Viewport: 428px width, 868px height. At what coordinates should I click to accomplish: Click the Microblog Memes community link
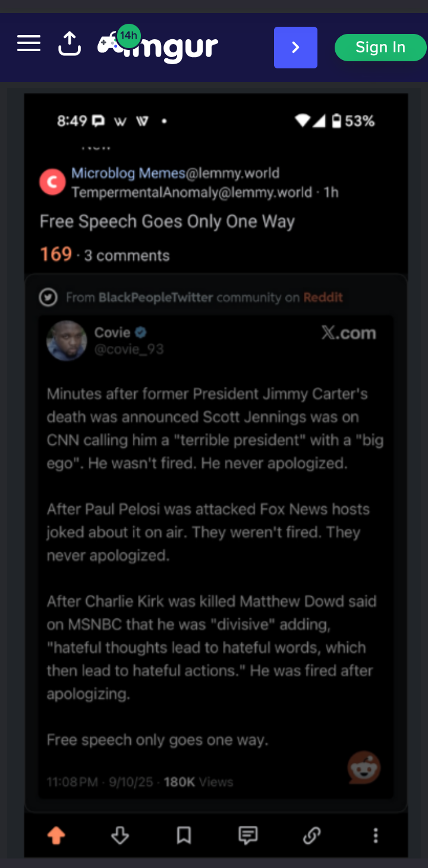(x=128, y=173)
